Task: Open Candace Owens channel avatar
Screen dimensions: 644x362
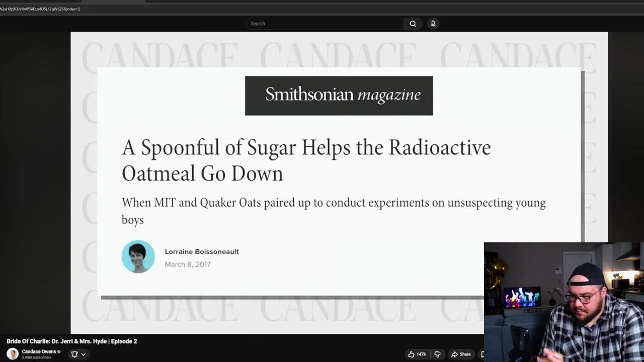Action: click(x=13, y=354)
